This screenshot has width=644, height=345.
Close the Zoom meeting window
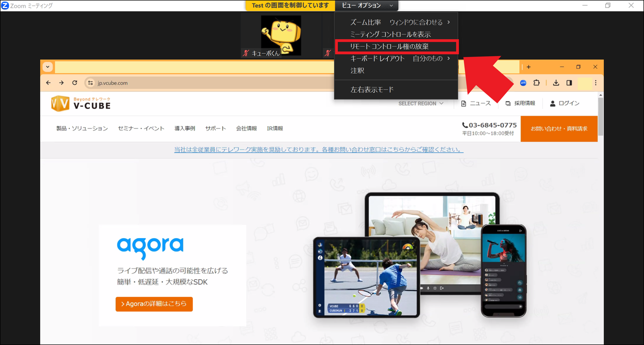tap(631, 6)
